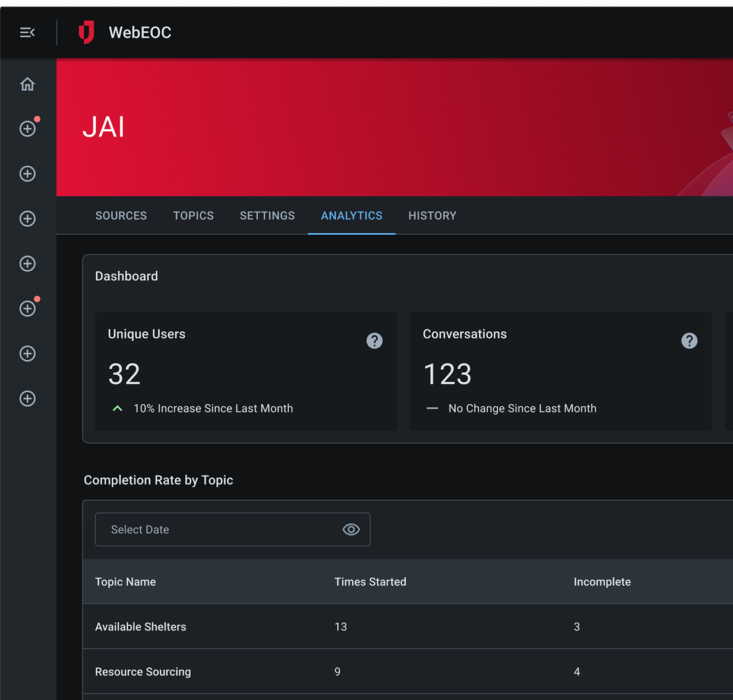Screen dimensions: 733x700
Task: Switch to the Sources tab
Action: (121, 216)
